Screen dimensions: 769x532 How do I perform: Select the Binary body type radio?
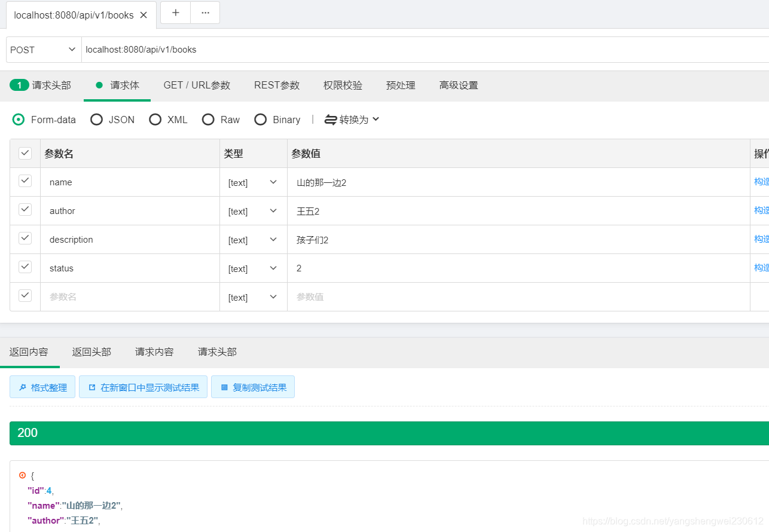[260, 120]
